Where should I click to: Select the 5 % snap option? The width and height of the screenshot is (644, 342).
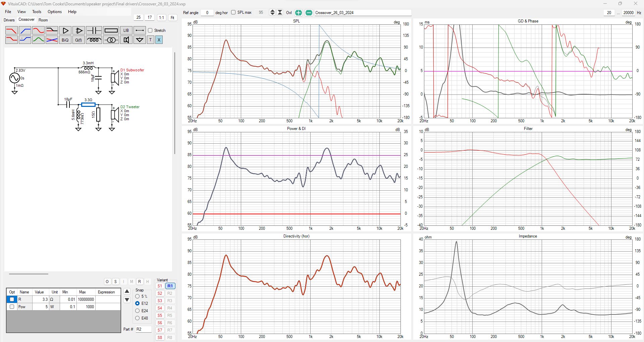pyautogui.click(x=138, y=296)
